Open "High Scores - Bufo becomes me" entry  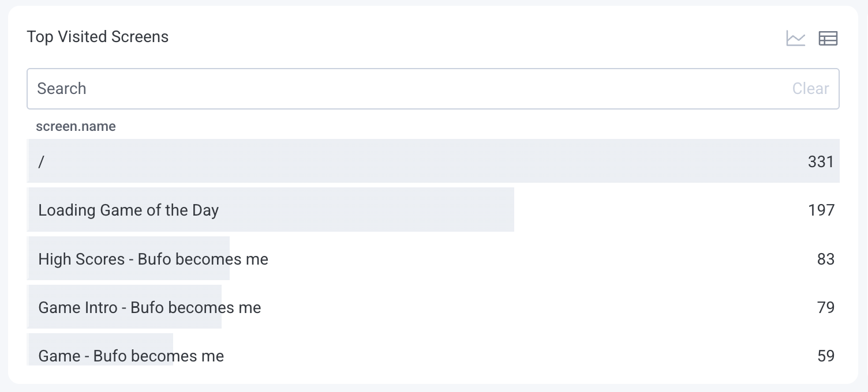[x=153, y=259]
